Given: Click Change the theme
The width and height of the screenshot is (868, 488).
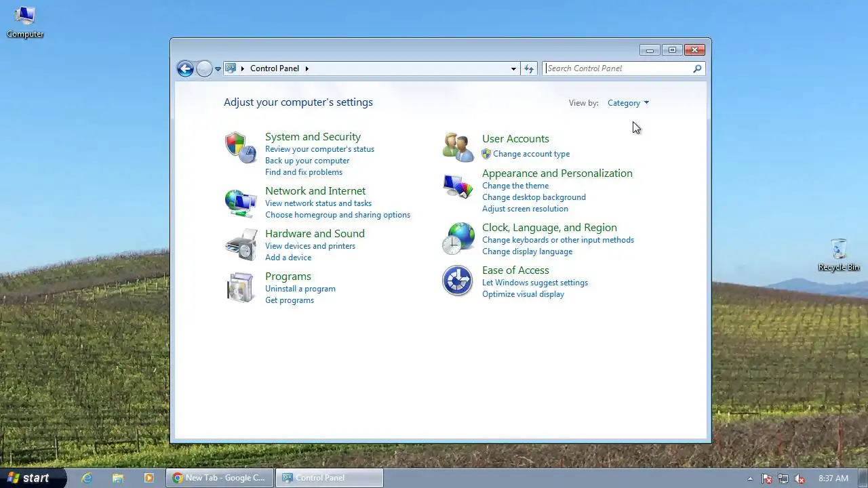Looking at the screenshot, I should click(x=515, y=186).
